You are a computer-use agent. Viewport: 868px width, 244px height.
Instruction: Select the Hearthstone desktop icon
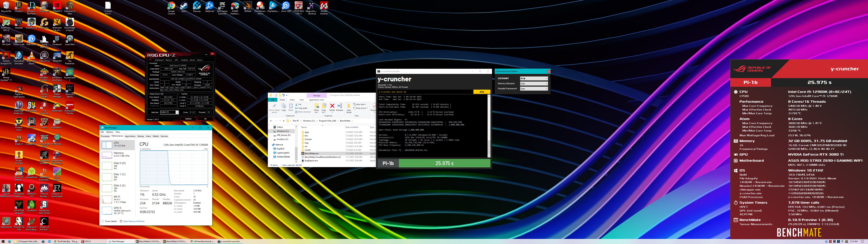(x=6, y=223)
